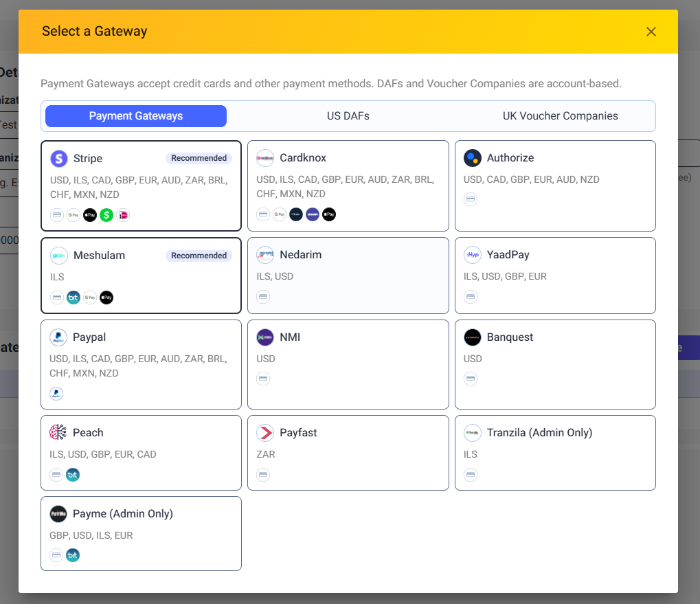Click Nedarim's credit card icon

tap(263, 296)
